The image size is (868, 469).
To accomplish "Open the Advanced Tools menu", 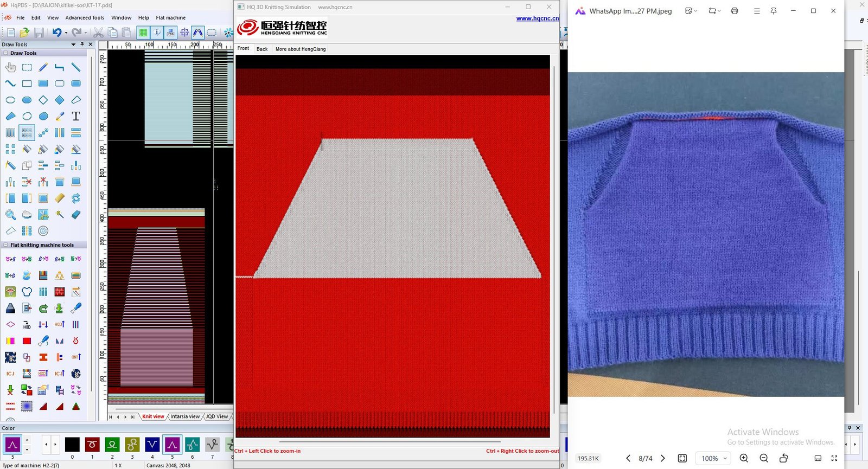I will (85, 18).
